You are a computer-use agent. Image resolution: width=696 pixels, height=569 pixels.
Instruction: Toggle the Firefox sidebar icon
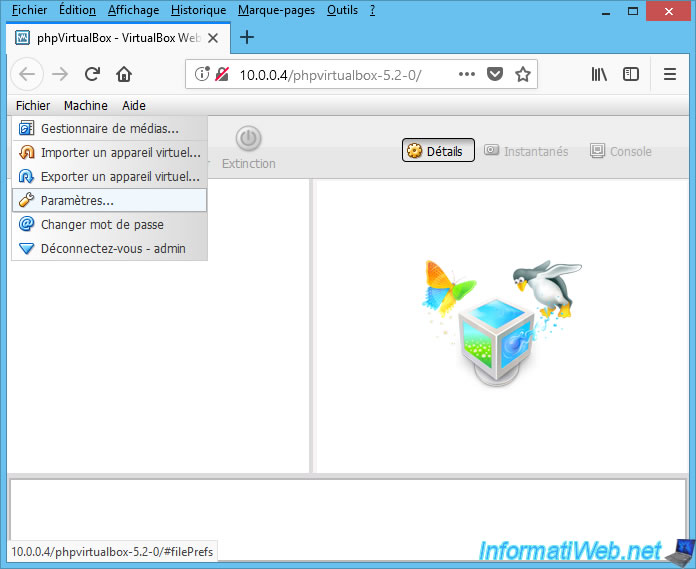coord(631,74)
